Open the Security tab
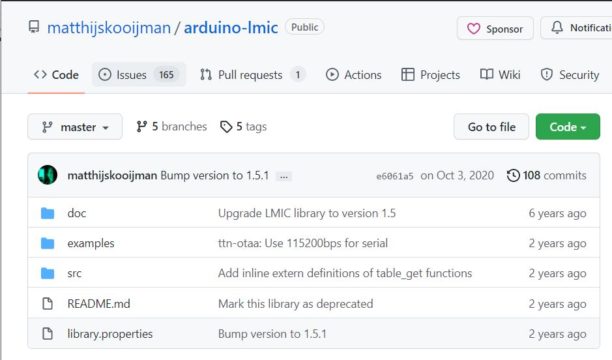This screenshot has height=360, width=612. click(x=570, y=75)
